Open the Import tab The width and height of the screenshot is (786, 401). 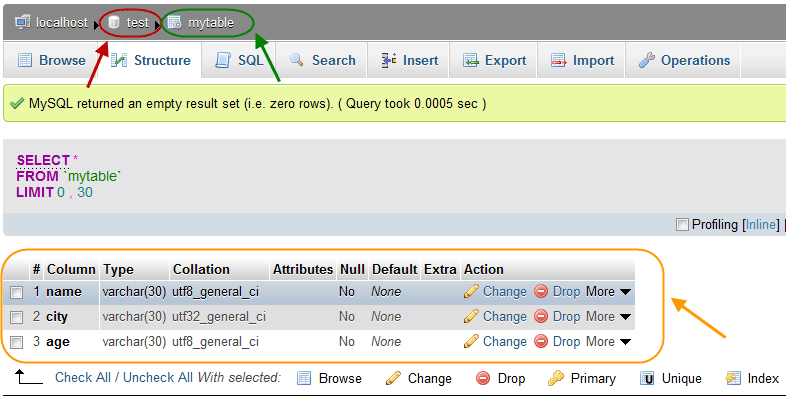[x=581, y=60]
